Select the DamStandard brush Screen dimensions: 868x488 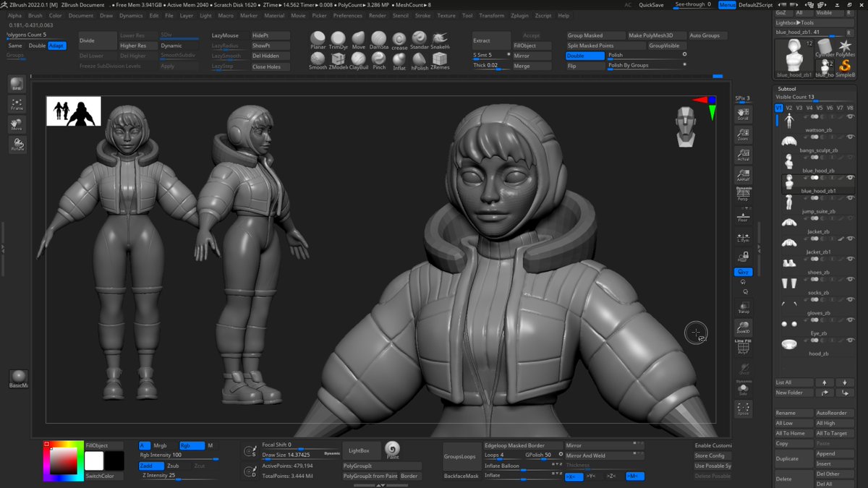[x=379, y=40]
